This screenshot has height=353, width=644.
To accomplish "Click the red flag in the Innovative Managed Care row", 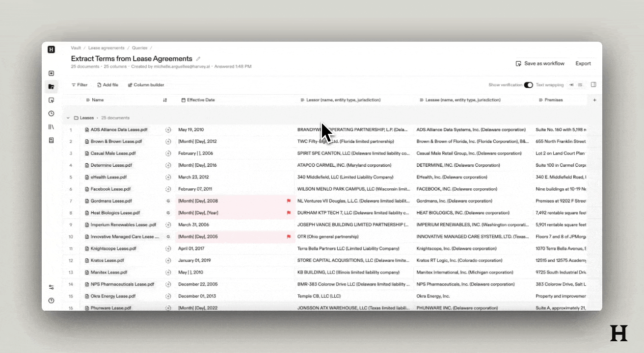I will point(289,237).
